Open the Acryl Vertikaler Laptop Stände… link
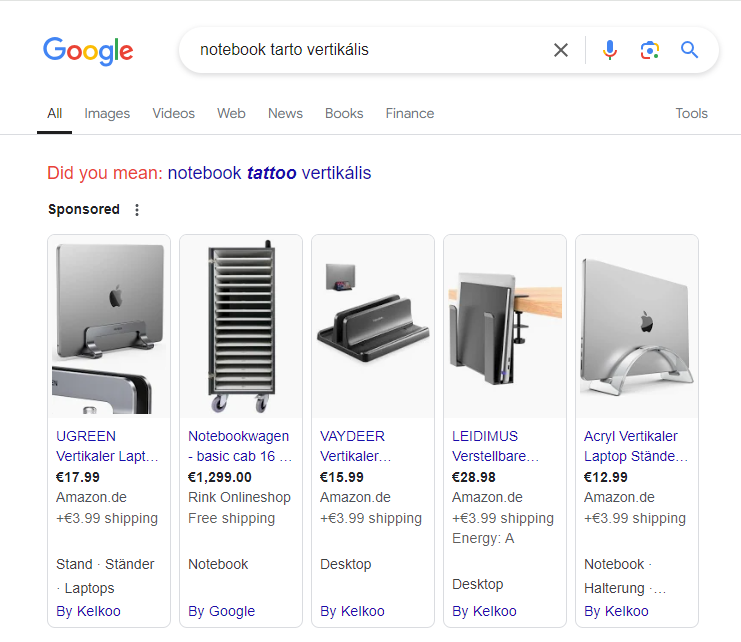This screenshot has height=642, width=741. click(636, 446)
